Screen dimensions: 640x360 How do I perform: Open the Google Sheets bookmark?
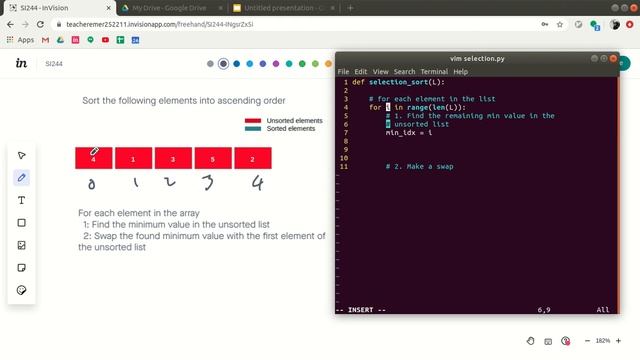(x=120, y=40)
